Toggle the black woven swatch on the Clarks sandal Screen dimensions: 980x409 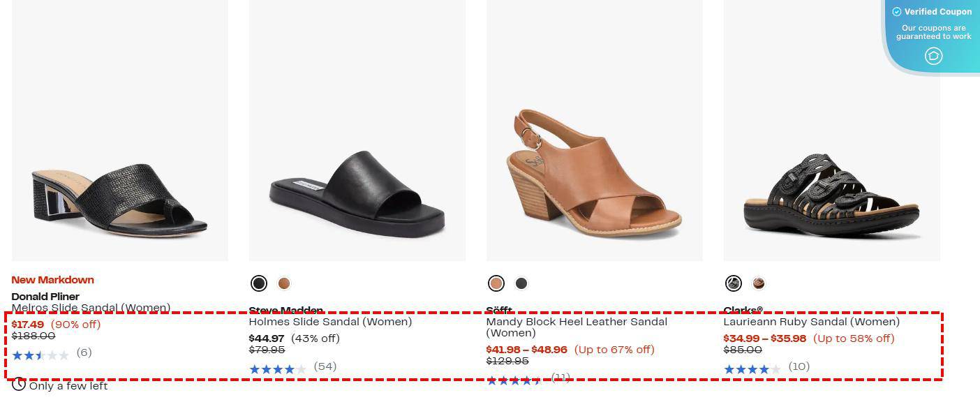pos(733,283)
